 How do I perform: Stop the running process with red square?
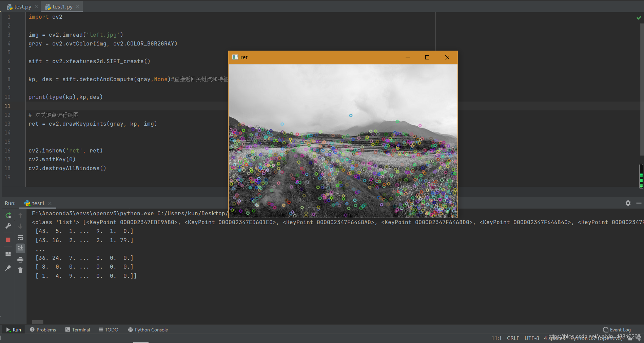8,240
